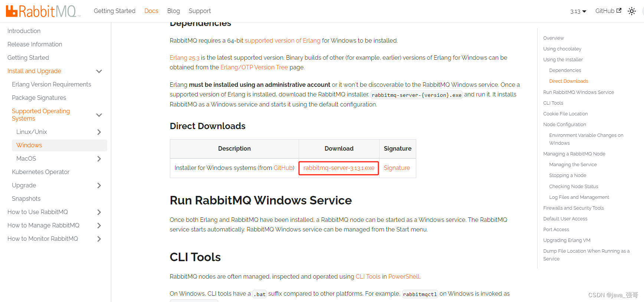
Task: Follow the GitHub link in the Description cell
Action: [283, 168]
